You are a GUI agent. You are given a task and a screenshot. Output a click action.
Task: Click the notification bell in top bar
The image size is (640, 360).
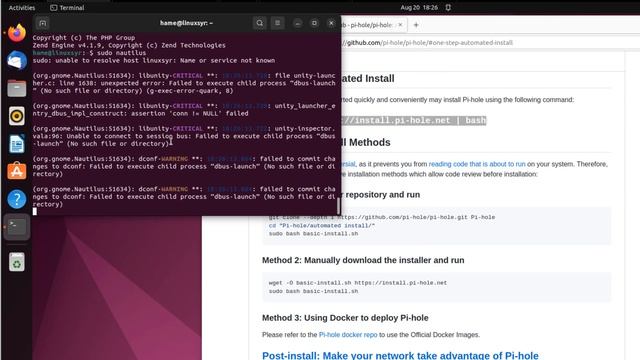[x=448, y=7]
